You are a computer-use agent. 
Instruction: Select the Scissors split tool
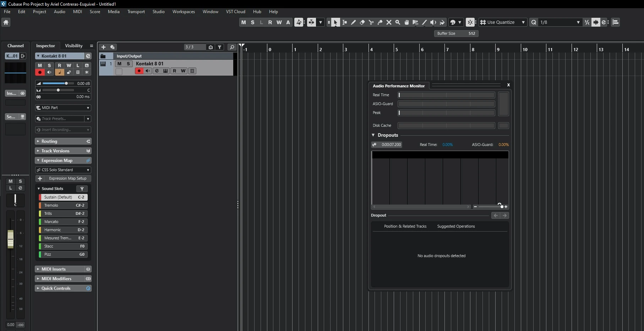371,22
